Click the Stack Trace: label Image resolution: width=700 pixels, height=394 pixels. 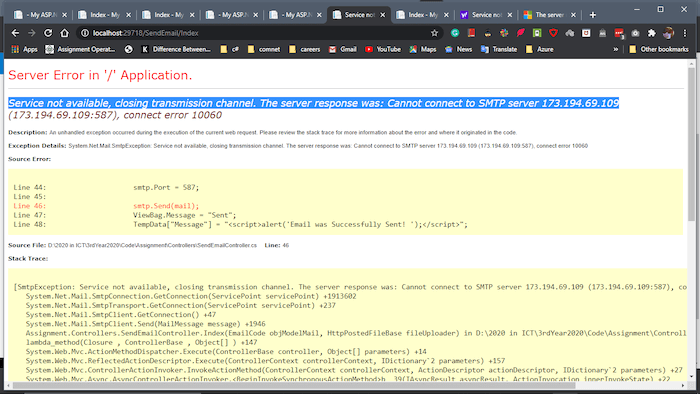tap(28, 258)
